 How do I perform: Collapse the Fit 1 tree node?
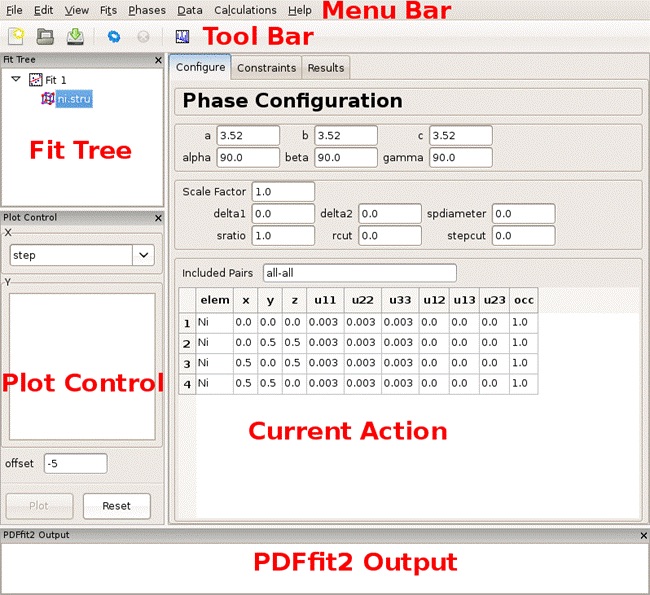[16, 79]
